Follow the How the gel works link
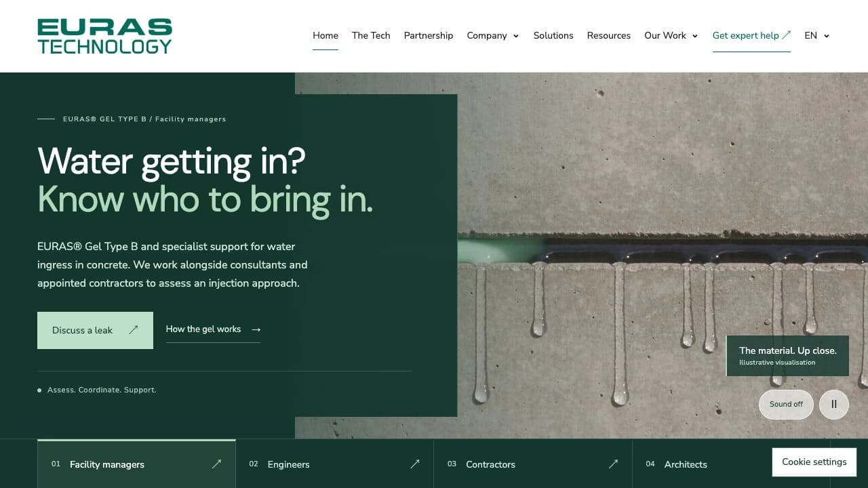Screen dimensions: 868x488 (x=213, y=329)
